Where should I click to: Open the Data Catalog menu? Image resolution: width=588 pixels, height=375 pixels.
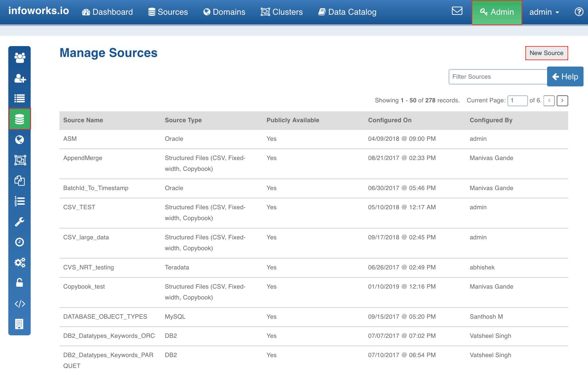click(x=347, y=12)
